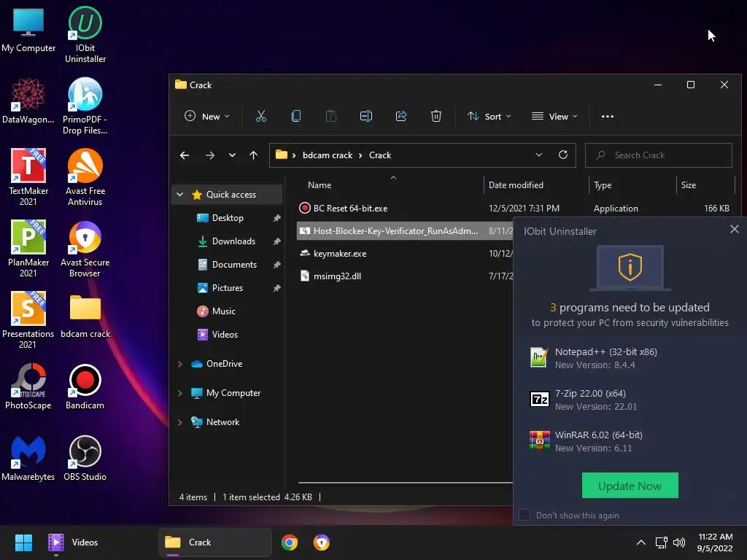The height and width of the screenshot is (560, 747).
Task: Click the Cut scissors icon in toolbar
Action: pyautogui.click(x=260, y=116)
